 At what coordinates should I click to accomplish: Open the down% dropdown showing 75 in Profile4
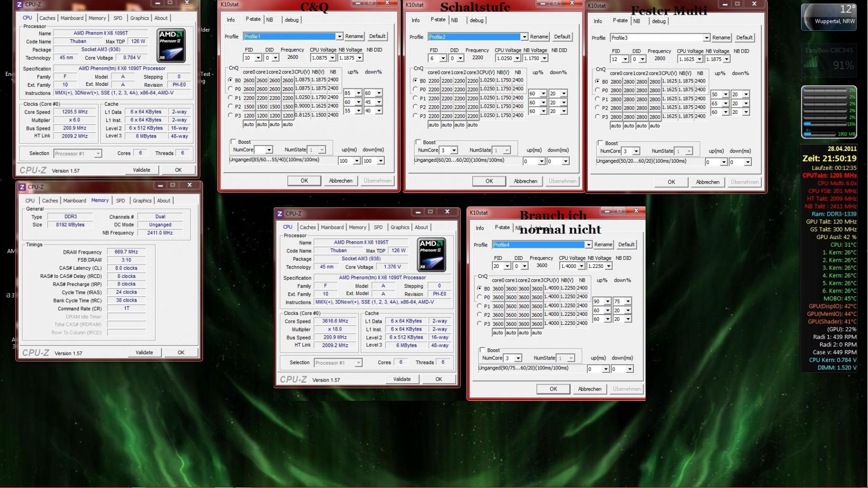[x=628, y=302]
